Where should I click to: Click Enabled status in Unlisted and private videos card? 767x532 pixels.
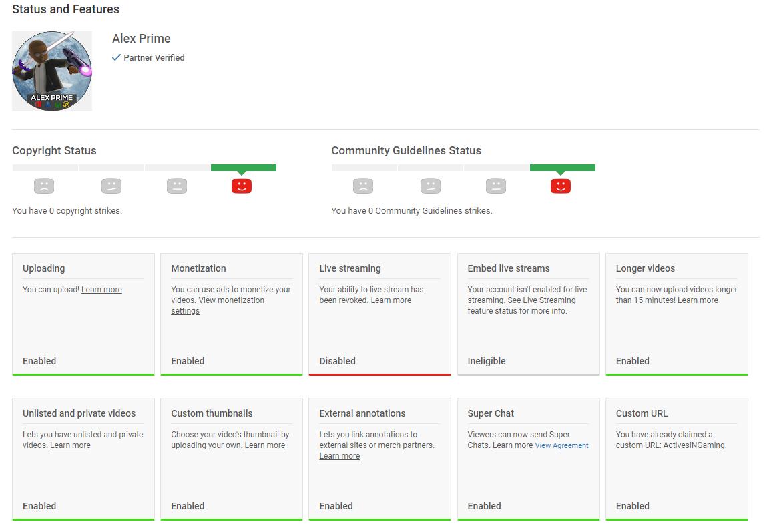[x=39, y=506]
